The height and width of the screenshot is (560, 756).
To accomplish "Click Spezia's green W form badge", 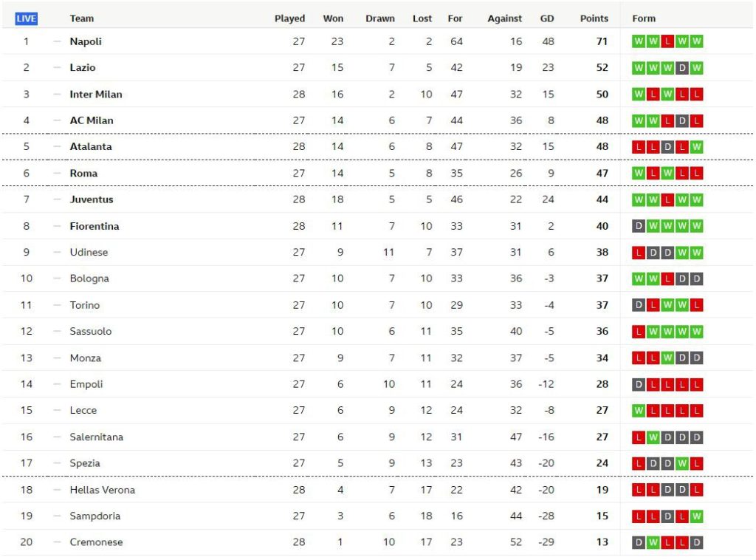I will click(681, 463).
